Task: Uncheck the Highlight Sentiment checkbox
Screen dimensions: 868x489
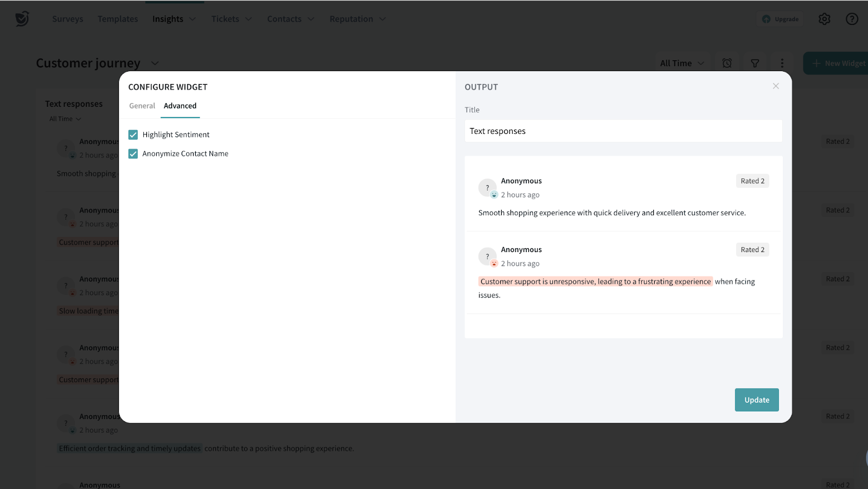Action: point(133,134)
